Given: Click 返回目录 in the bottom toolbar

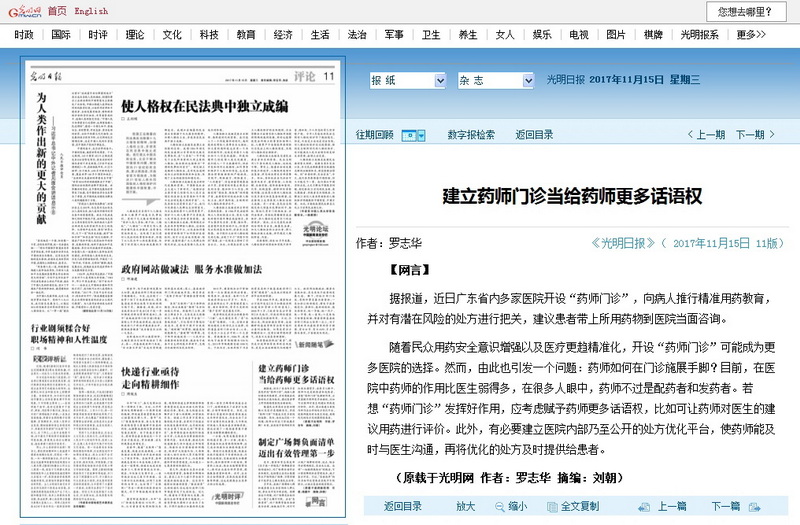Looking at the screenshot, I should point(402,507).
